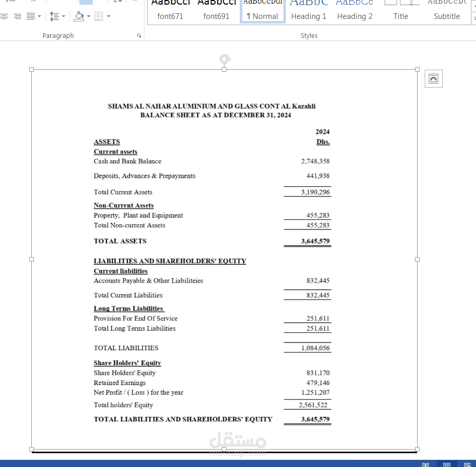The image size is (476, 467).
Task: Click the 'Cash and Bank Balance' line
Action: click(x=128, y=161)
